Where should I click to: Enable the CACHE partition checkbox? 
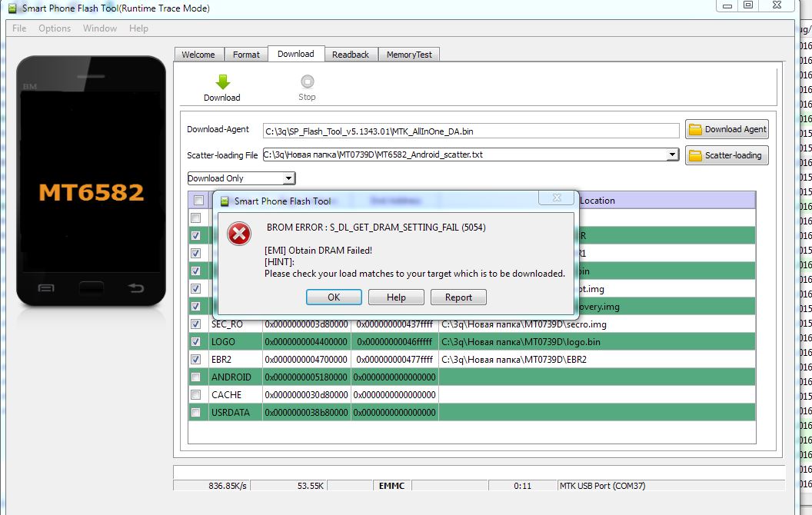pos(196,394)
